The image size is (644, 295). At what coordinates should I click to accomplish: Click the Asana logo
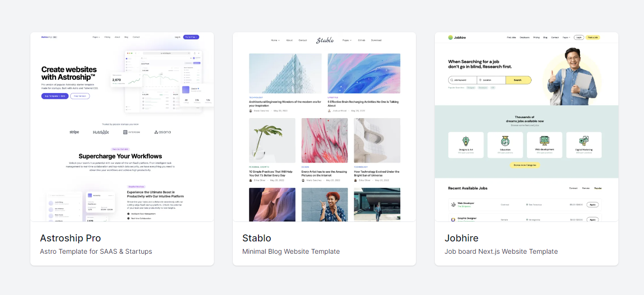163,132
